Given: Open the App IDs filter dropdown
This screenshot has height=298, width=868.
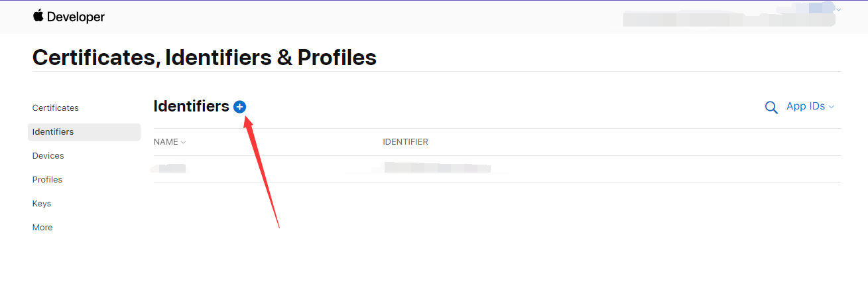Looking at the screenshot, I should [x=810, y=107].
